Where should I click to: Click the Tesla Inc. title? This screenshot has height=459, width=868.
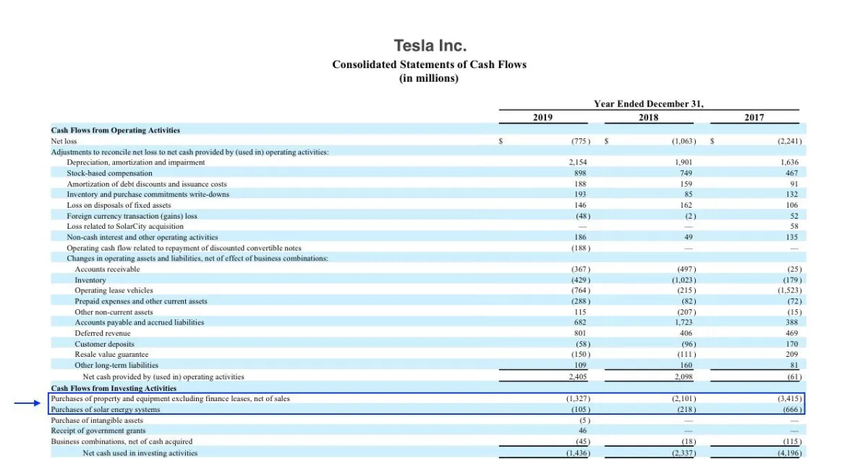[430, 45]
